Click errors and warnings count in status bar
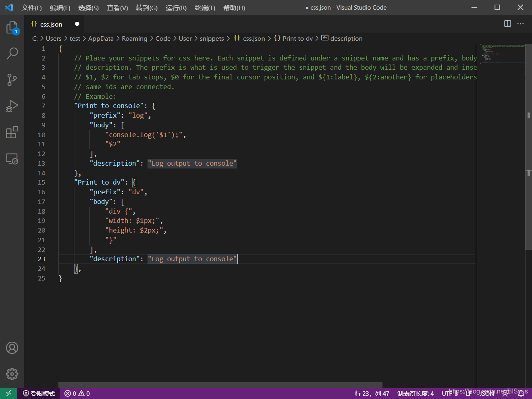Viewport: 532px width, 399px height. pyautogui.click(x=77, y=393)
